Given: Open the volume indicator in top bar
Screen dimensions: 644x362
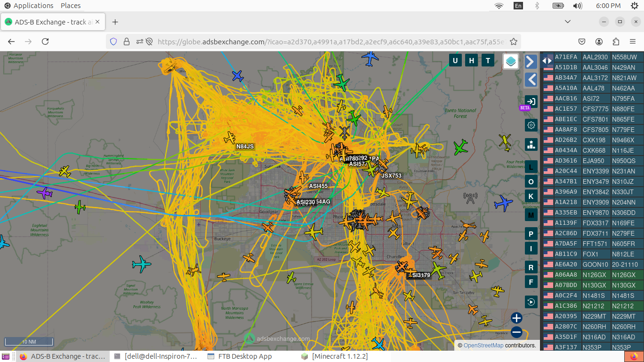Looking at the screenshot, I should [x=578, y=6].
